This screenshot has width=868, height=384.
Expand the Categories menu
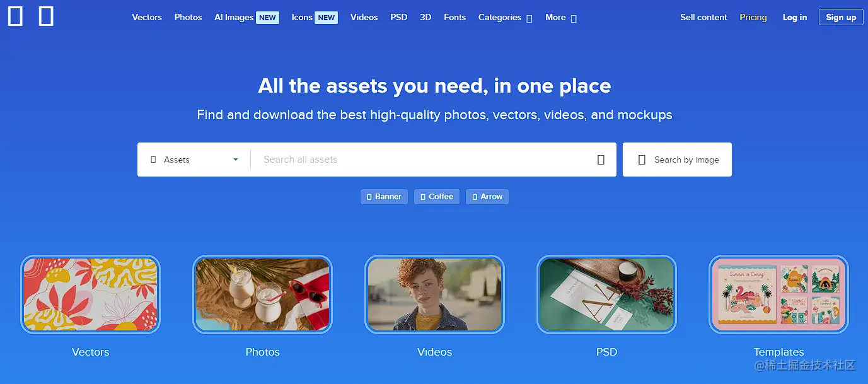click(505, 18)
